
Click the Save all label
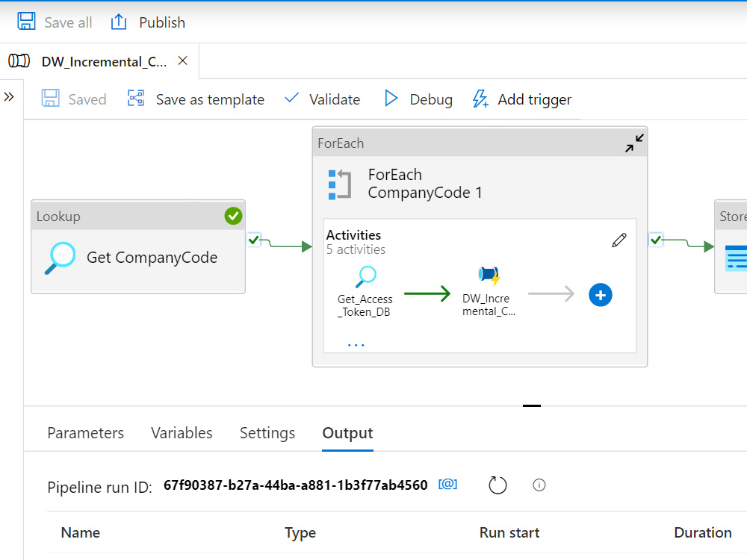[68, 22]
